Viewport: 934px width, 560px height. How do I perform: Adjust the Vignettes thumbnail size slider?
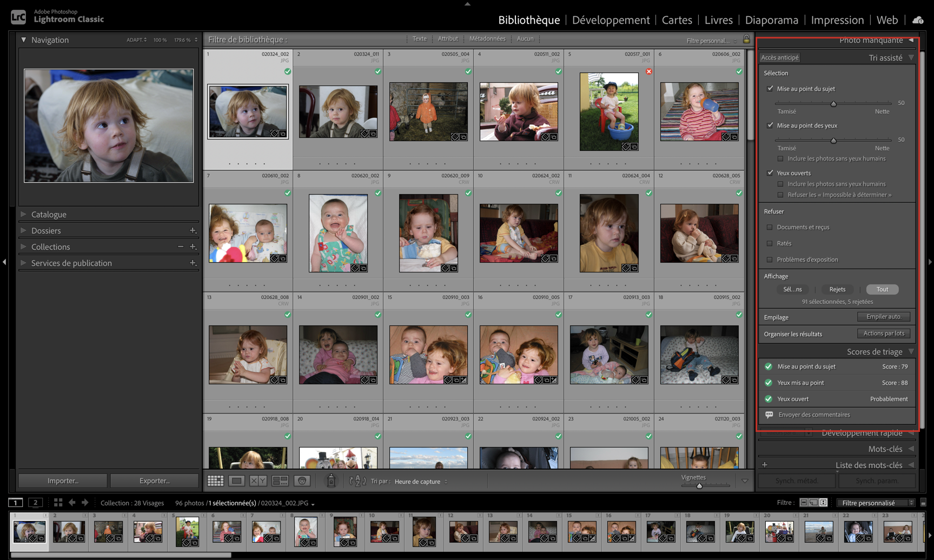pyautogui.click(x=699, y=486)
